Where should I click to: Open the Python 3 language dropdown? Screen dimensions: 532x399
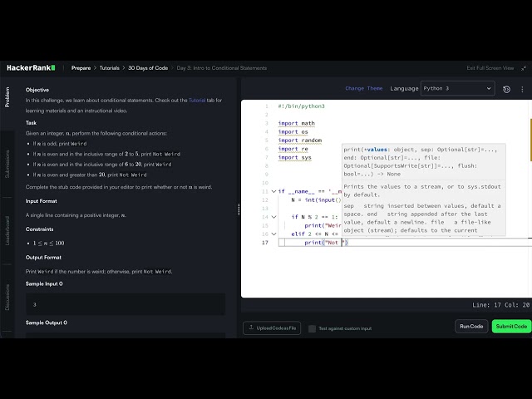(457, 89)
